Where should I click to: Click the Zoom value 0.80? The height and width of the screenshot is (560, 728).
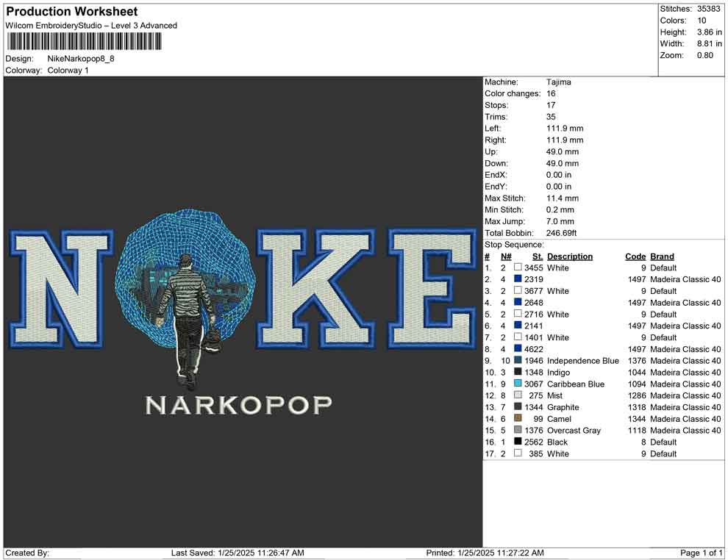tap(707, 55)
